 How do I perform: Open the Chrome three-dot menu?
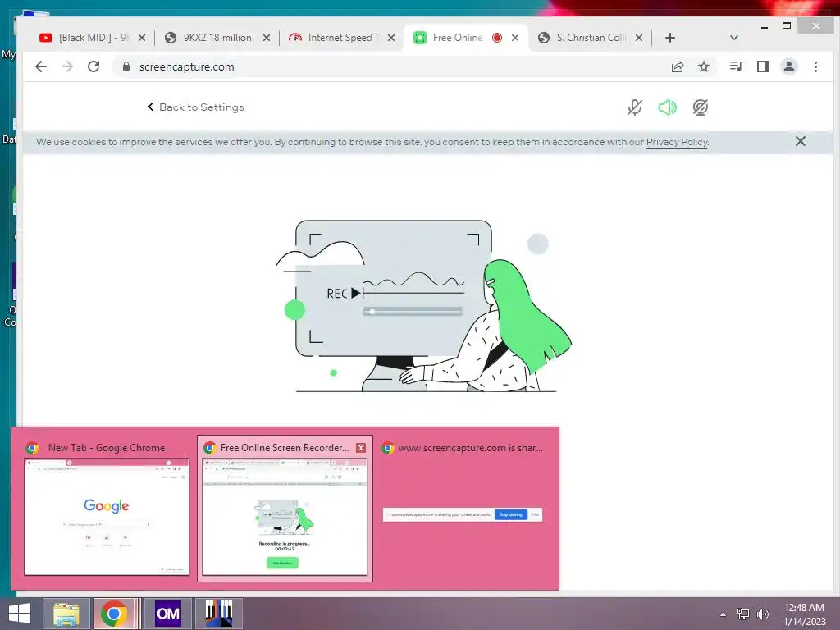point(815,66)
